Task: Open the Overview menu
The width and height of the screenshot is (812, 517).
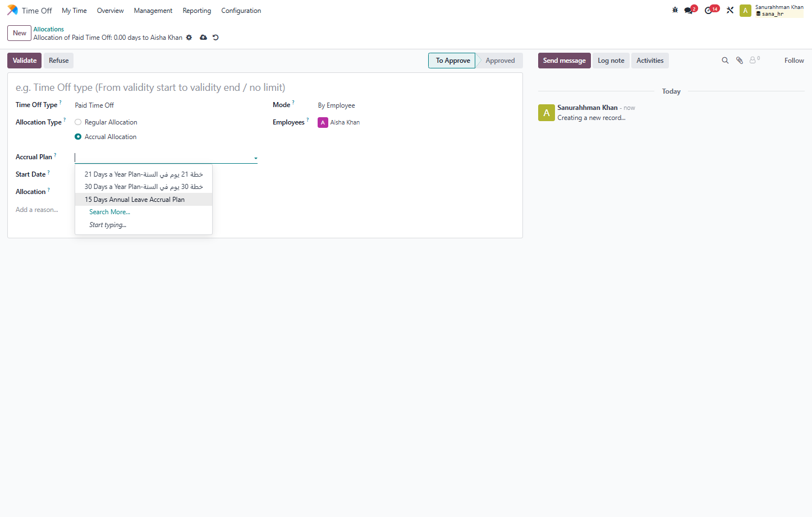Action: click(110, 11)
